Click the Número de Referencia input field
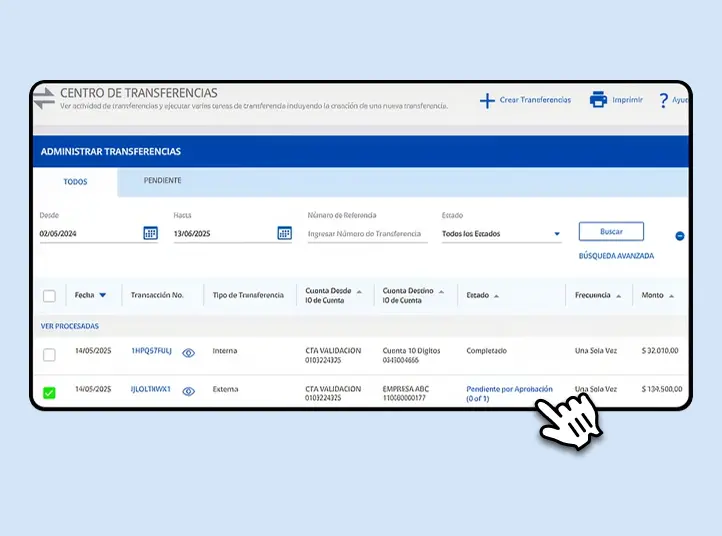The height and width of the screenshot is (536, 722). pyautogui.click(x=367, y=234)
